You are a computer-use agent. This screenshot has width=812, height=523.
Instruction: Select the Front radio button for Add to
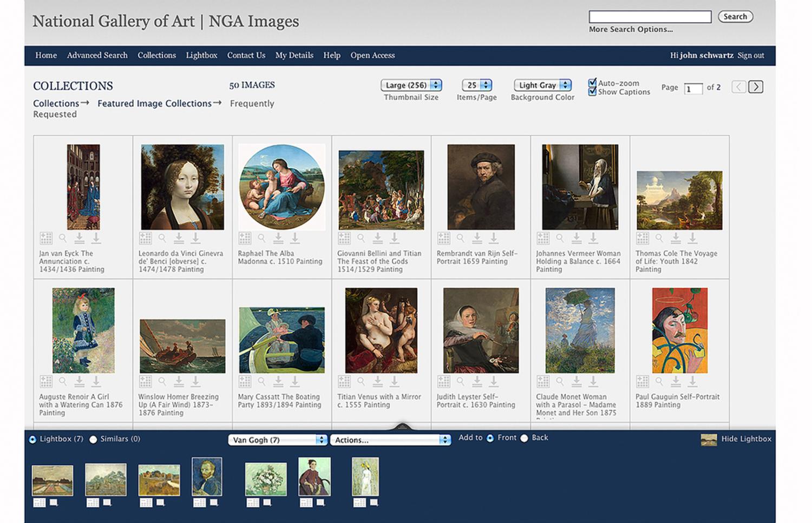490,438
